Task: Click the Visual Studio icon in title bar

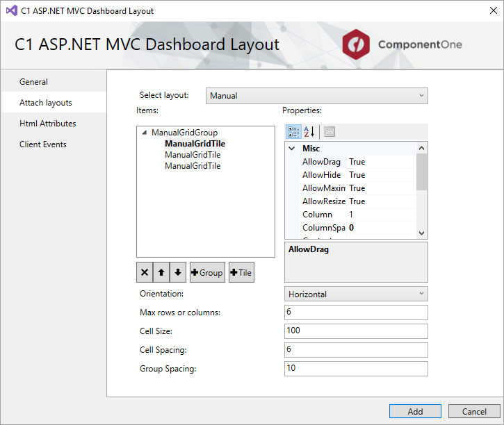Action: point(11,11)
